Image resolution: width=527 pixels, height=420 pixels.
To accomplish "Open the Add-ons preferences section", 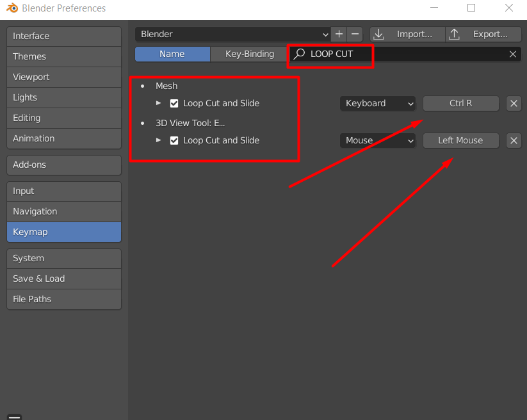I will tap(64, 165).
